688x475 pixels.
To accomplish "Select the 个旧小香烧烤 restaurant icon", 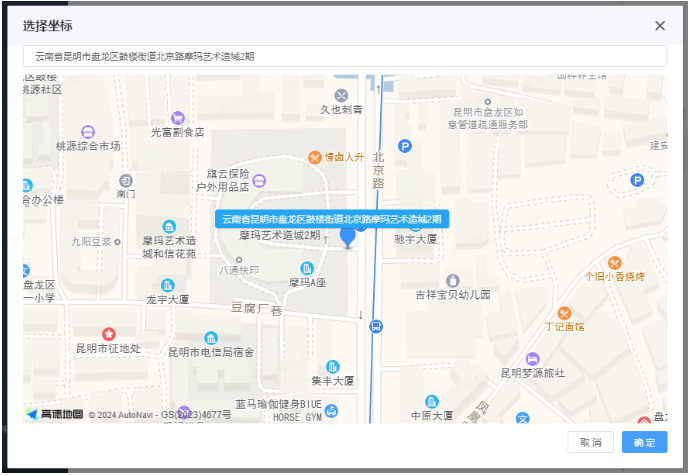I will [614, 262].
